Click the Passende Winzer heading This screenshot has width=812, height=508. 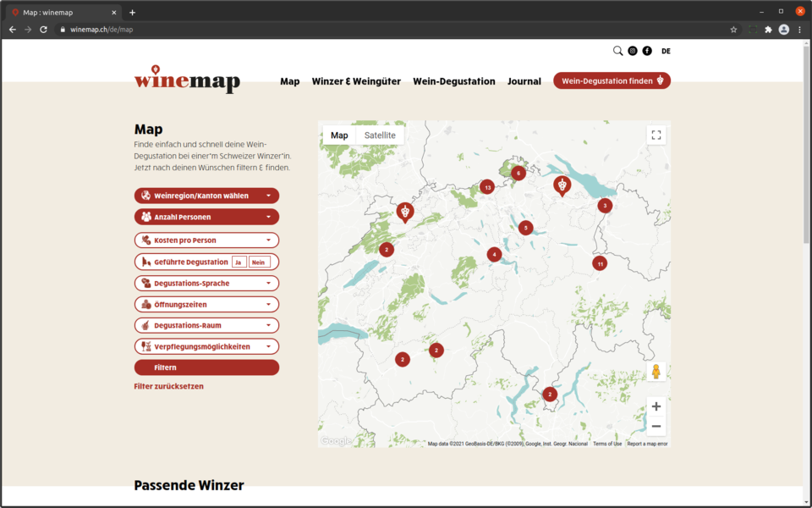coord(189,485)
